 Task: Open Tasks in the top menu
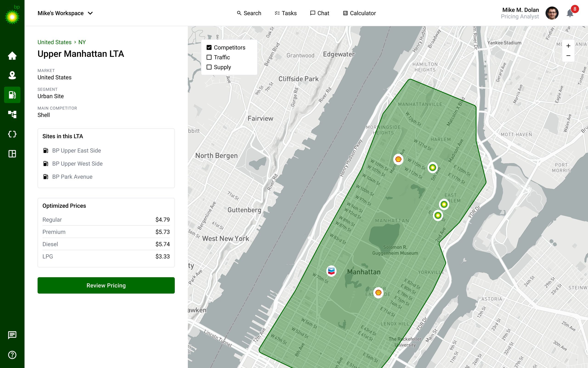click(286, 13)
